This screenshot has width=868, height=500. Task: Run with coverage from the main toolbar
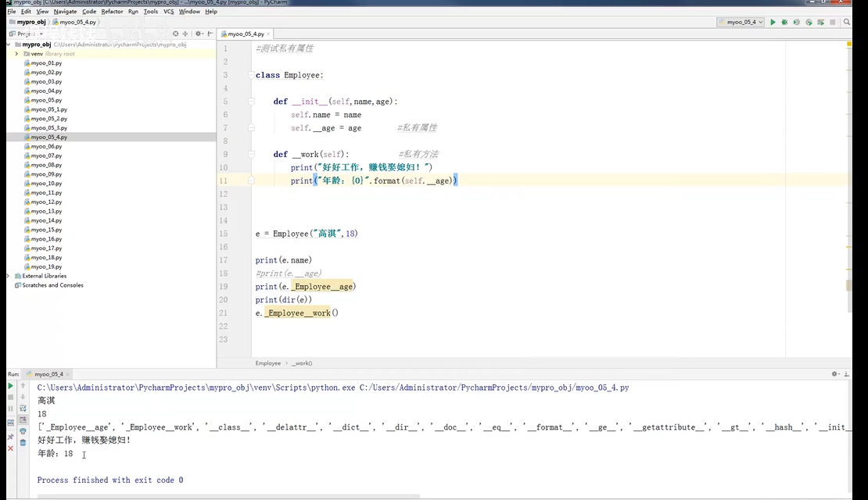[x=797, y=22]
